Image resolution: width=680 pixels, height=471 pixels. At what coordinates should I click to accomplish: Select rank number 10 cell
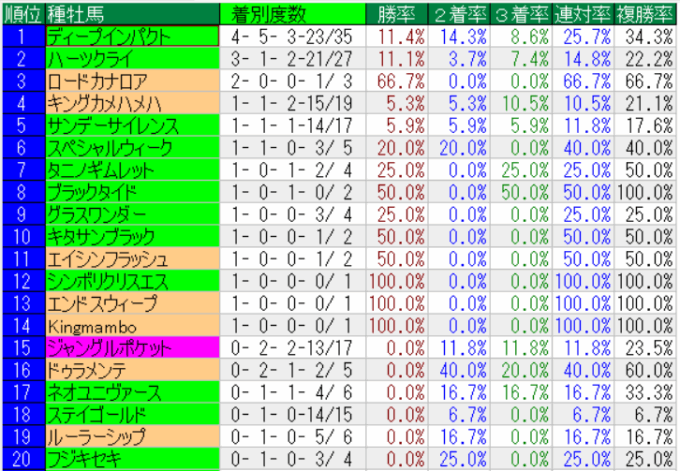click(22, 237)
